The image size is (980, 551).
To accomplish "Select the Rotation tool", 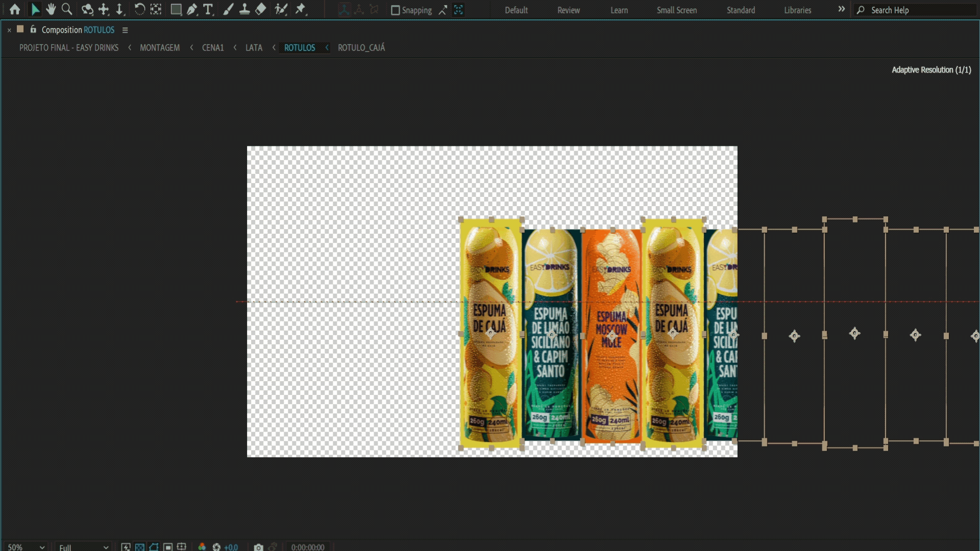I will [139, 10].
